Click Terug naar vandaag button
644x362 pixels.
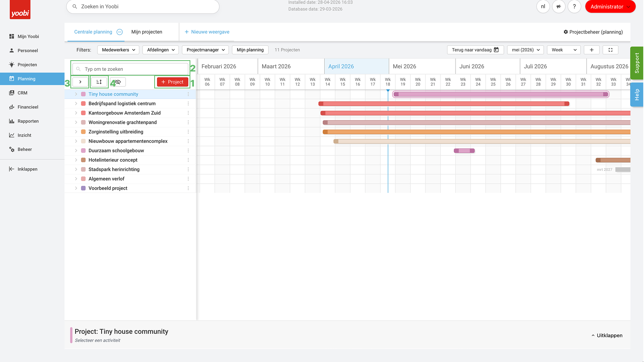tap(475, 50)
